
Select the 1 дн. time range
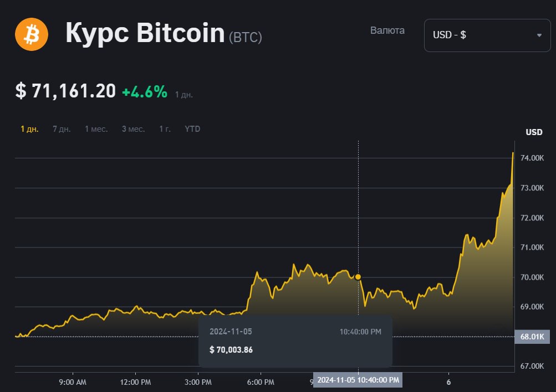29,129
